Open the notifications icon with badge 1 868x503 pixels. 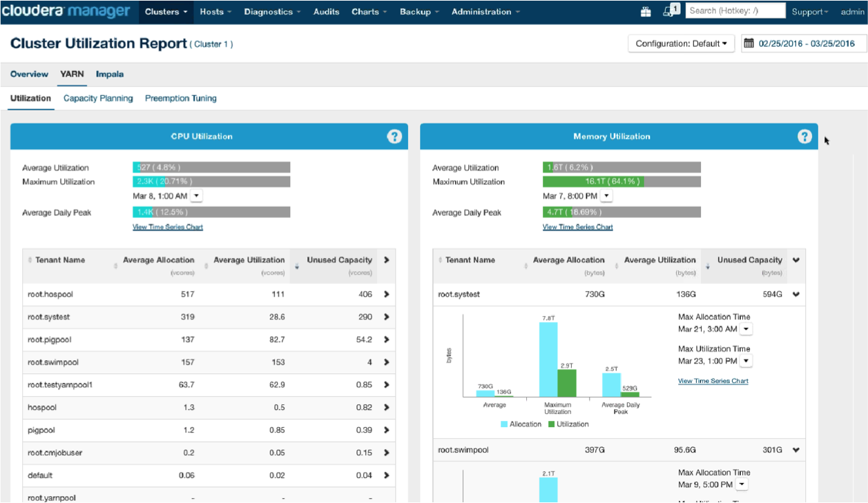tap(669, 11)
